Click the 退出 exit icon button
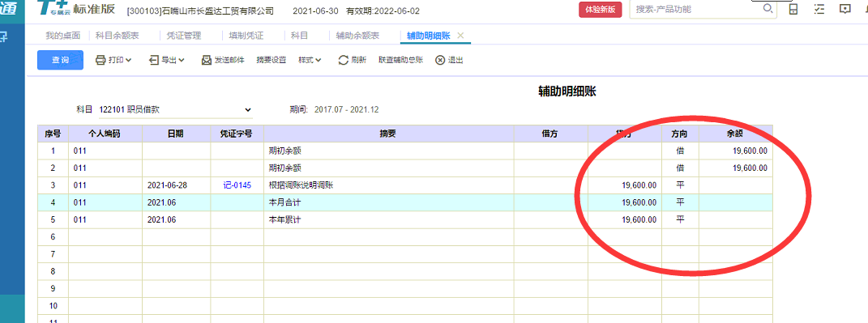Screen dimensions: 868x323 [449, 60]
